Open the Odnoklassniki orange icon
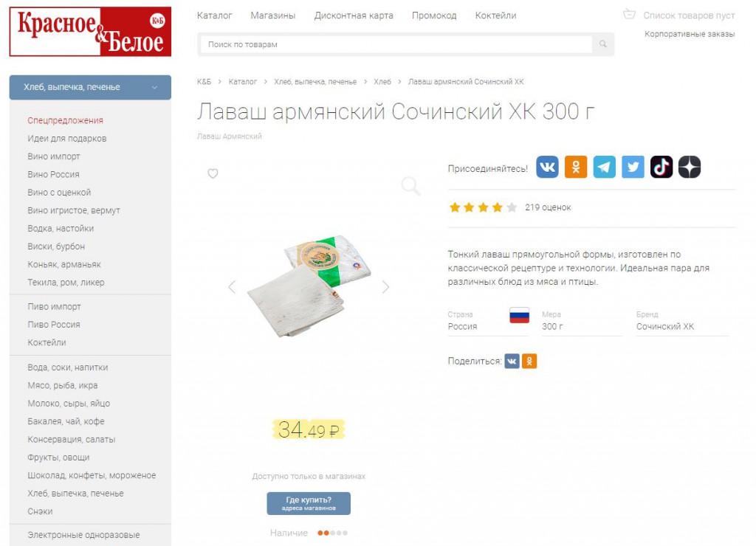The width and height of the screenshot is (756, 546). pos(576,167)
